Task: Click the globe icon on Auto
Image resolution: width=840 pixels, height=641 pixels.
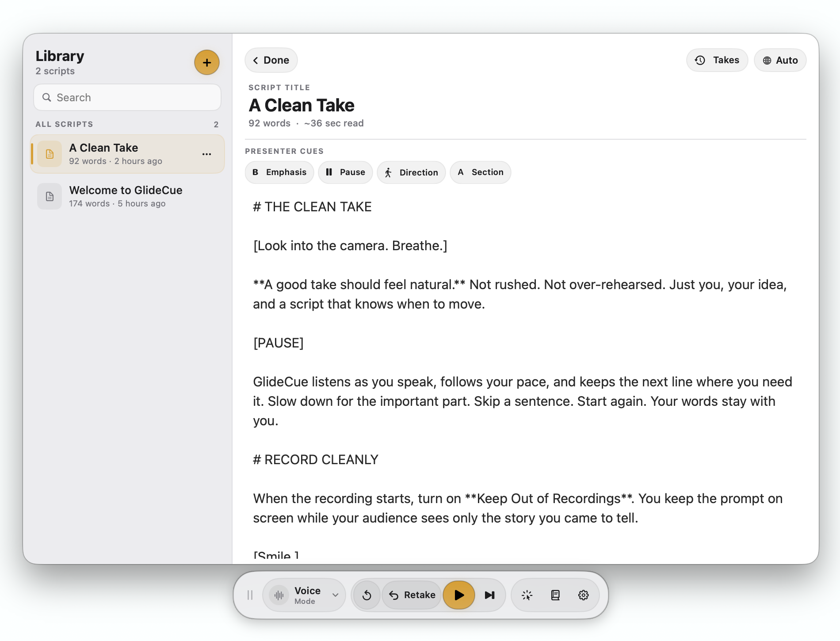Action: [767, 61]
